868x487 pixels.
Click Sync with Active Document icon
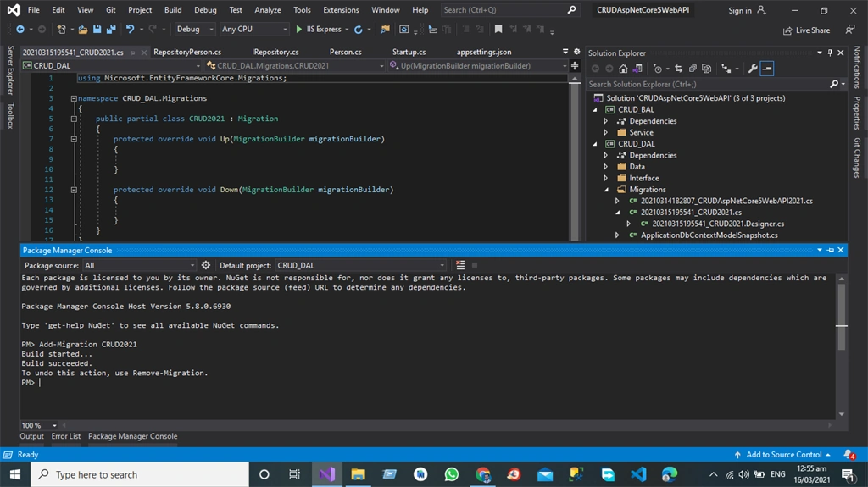tap(678, 69)
